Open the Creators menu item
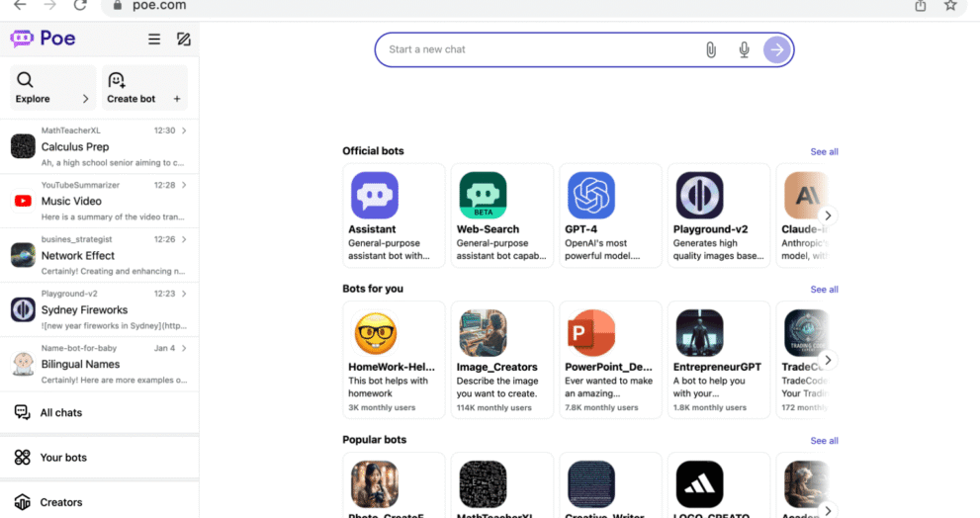Screen dimensions: 980x518 [x=99, y=502]
